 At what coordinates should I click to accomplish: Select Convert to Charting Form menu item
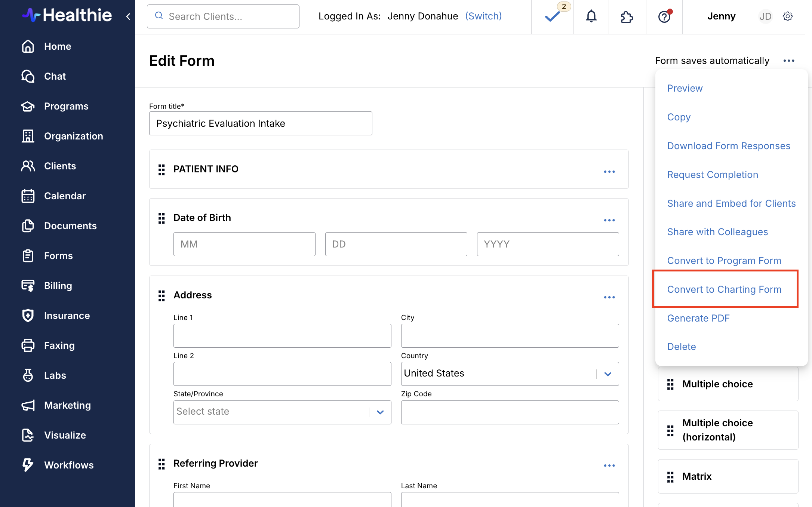724,289
